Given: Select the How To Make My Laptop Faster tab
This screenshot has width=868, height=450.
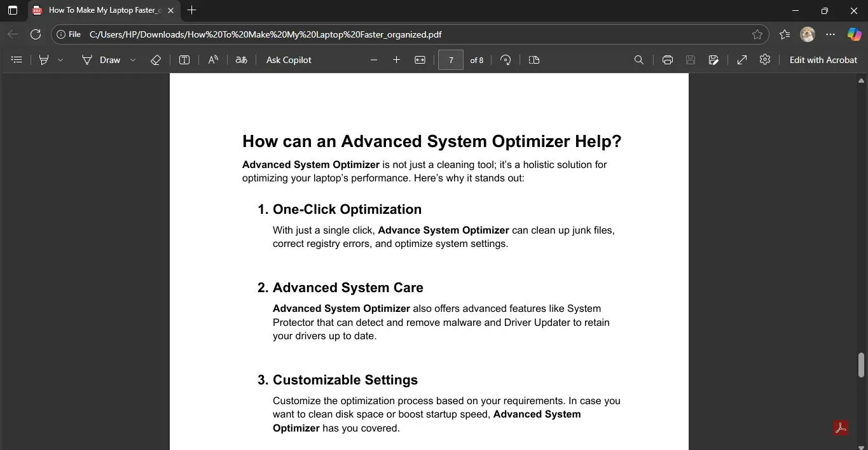Looking at the screenshot, I should click(102, 10).
